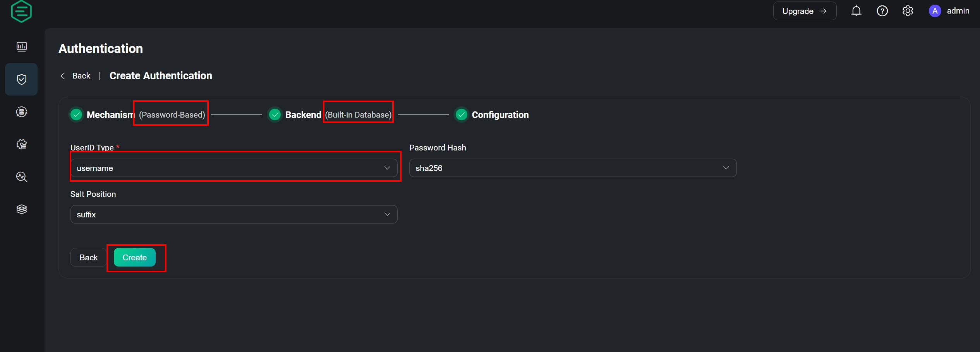This screenshot has width=980, height=352.
Task: Click the help question mark icon
Action: 882,11
